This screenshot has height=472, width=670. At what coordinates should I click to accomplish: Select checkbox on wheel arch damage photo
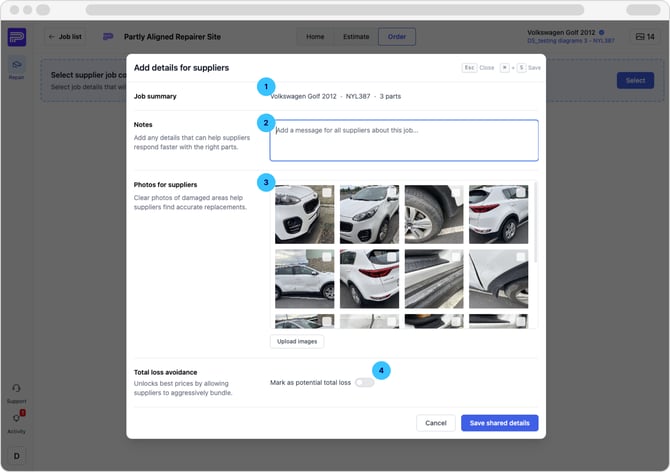521,257
